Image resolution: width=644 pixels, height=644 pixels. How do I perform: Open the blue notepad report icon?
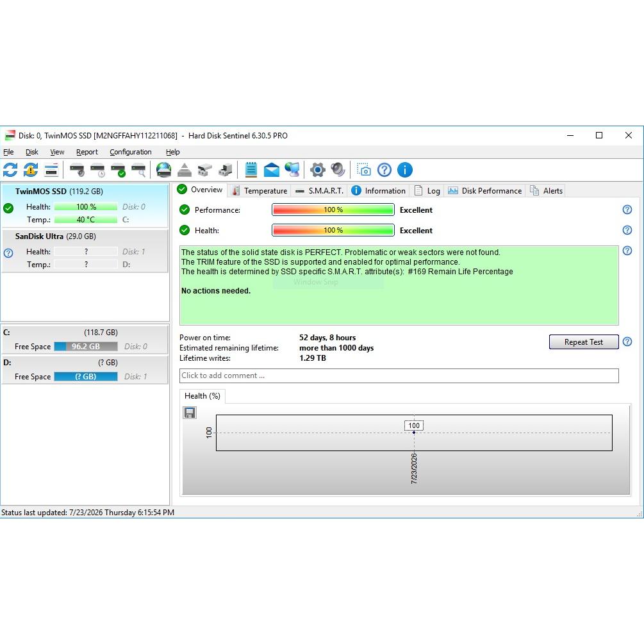(251, 170)
